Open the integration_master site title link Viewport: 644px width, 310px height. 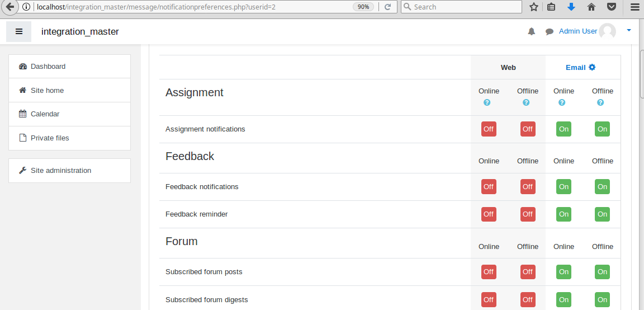(x=80, y=32)
